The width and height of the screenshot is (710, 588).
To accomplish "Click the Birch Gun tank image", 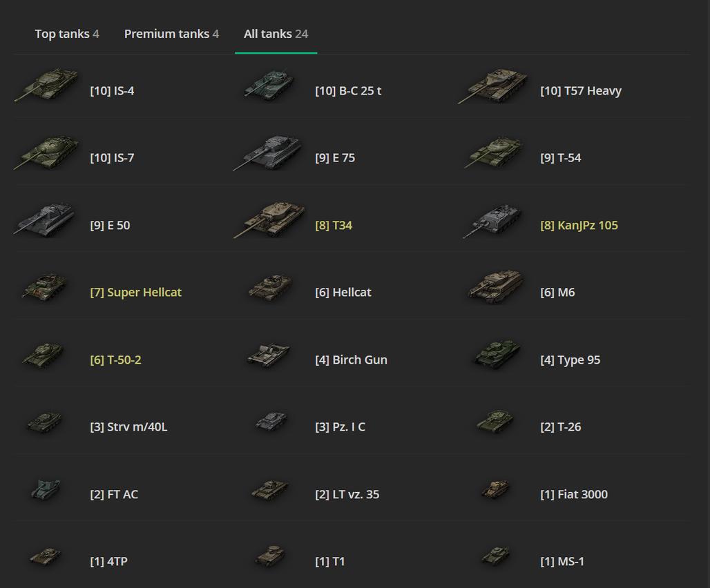I will [x=269, y=355].
